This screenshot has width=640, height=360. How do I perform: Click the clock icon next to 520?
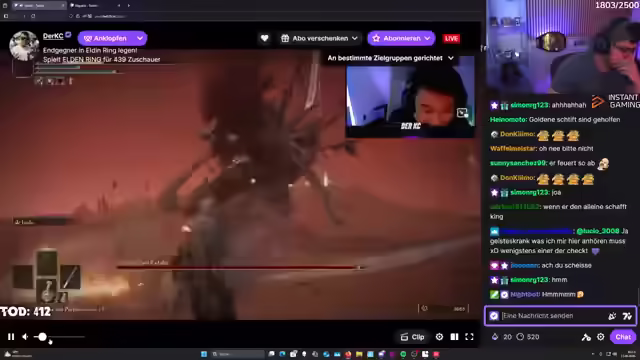coord(520,337)
